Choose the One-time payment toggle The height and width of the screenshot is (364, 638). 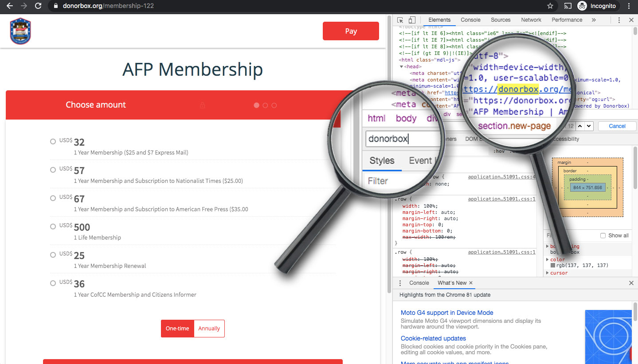(177, 329)
